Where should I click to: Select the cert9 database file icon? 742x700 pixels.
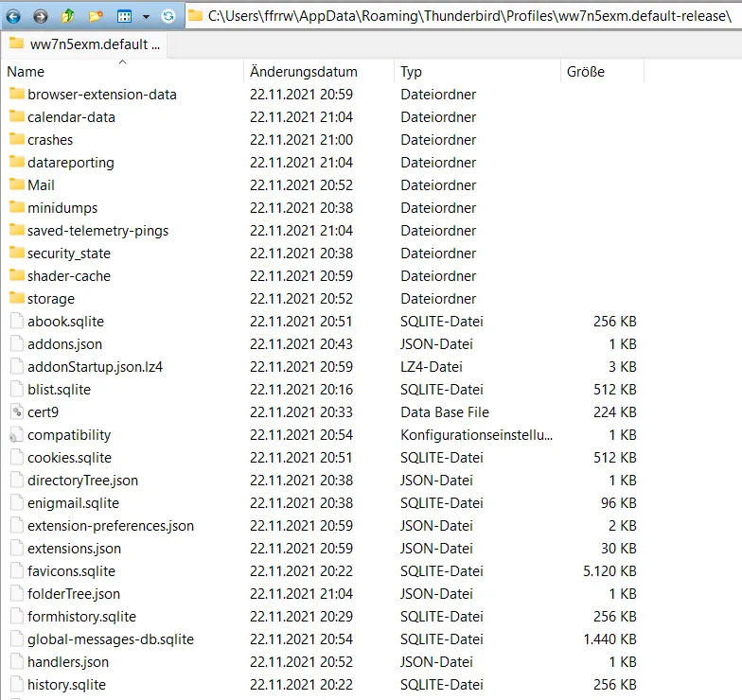[x=17, y=412]
